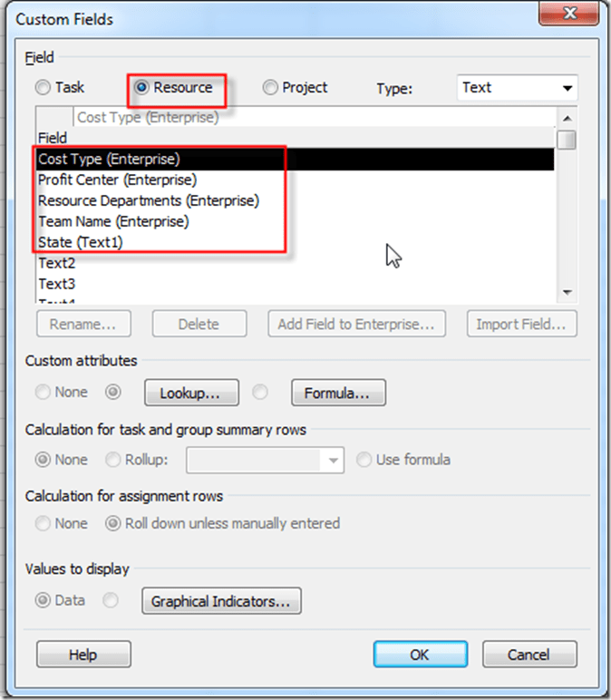Select the Resource radio button
Viewport: 611px width, 700px height.
point(141,88)
